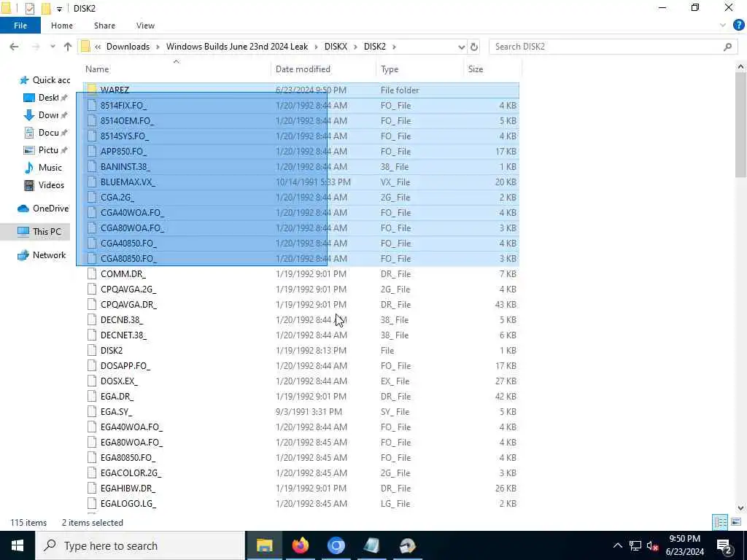Select Network in the navigation pane
The width and height of the screenshot is (747, 560).
click(42, 254)
